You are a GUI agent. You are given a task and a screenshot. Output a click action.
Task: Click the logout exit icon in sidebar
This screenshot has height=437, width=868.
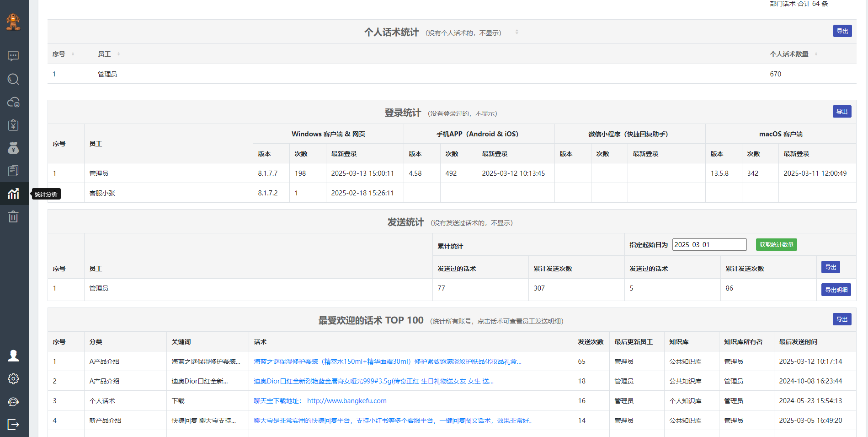click(13, 425)
